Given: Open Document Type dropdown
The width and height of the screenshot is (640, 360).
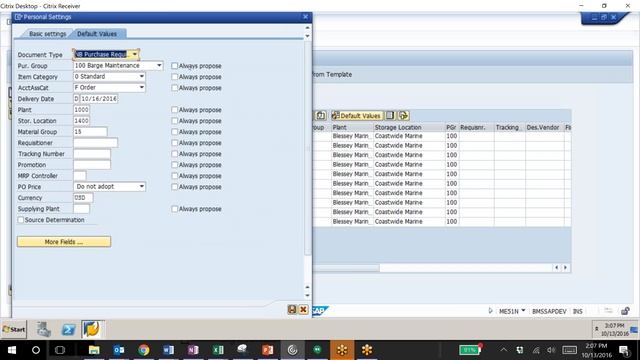Looking at the screenshot, I should click(135, 54).
